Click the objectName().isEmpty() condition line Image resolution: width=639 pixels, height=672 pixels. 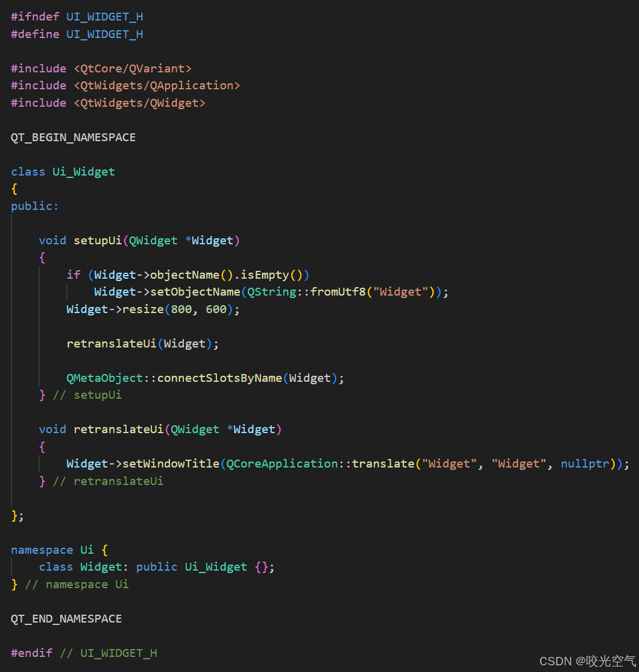pos(188,274)
